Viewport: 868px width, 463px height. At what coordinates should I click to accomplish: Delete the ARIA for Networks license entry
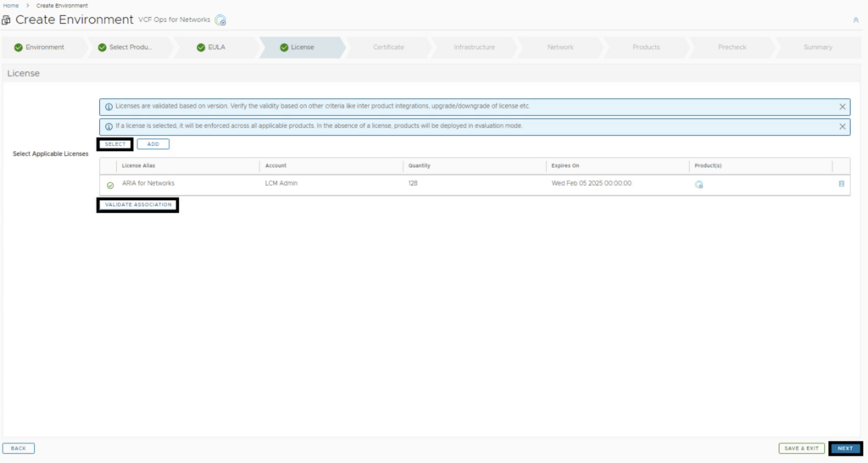click(841, 184)
